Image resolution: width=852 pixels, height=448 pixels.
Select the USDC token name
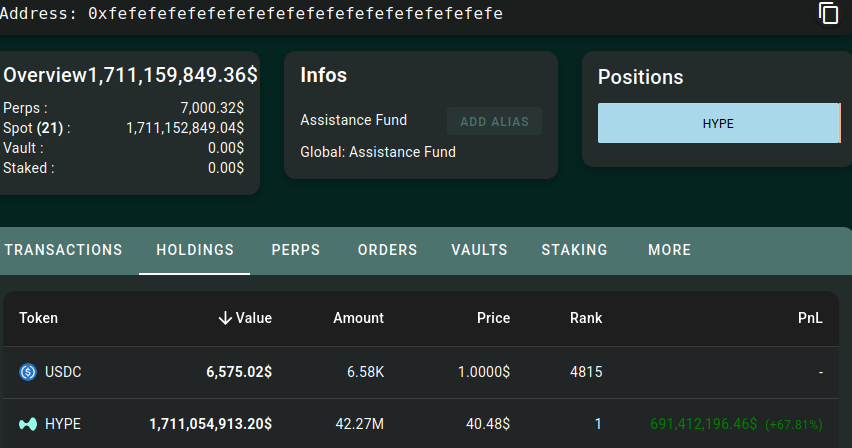(x=63, y=372)
